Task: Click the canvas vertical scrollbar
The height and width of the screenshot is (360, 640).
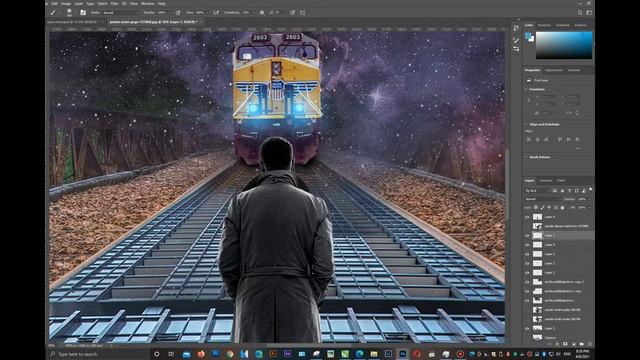Action: pos(507,186)
